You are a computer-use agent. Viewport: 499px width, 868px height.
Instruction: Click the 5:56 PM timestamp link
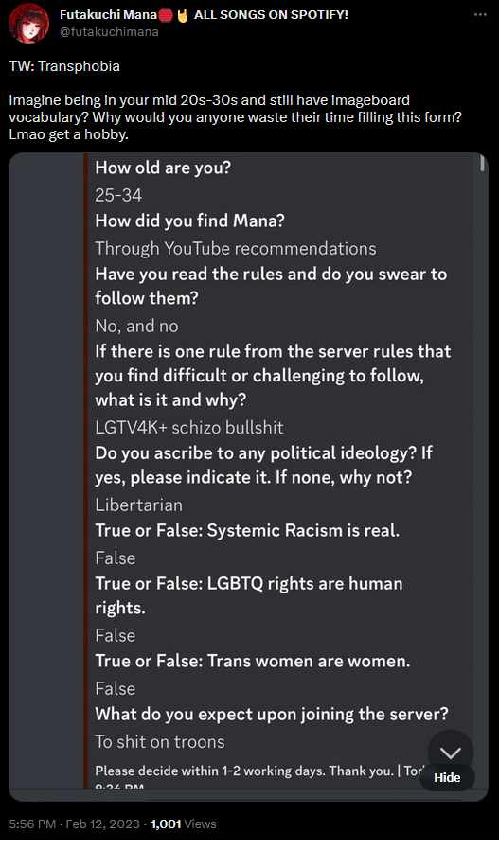tap(32, 824)
